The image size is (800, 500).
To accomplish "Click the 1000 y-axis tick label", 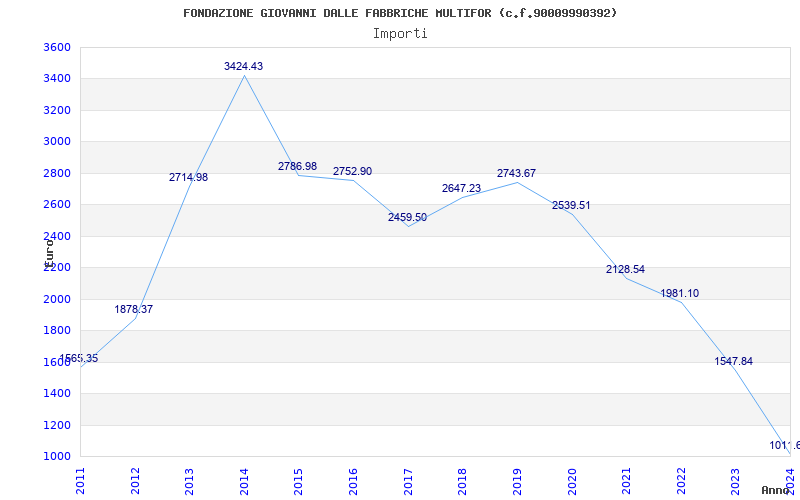I will tap(57, 457).
